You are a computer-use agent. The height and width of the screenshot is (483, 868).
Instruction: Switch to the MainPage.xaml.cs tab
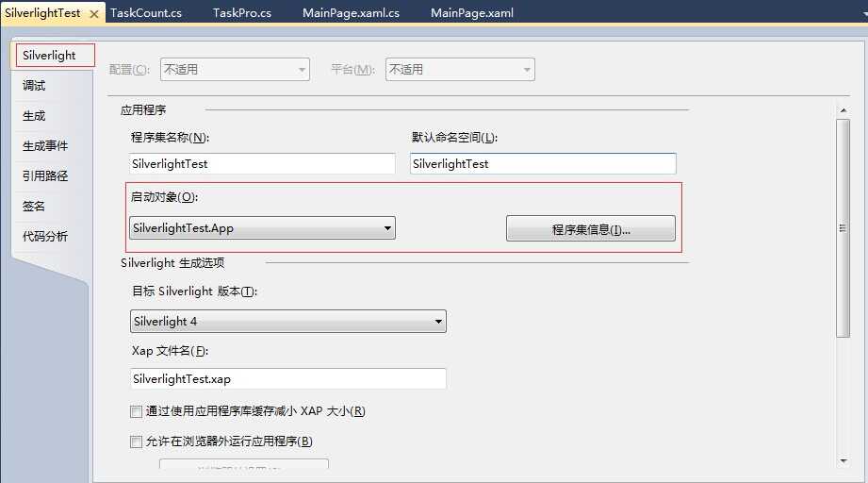351,13
